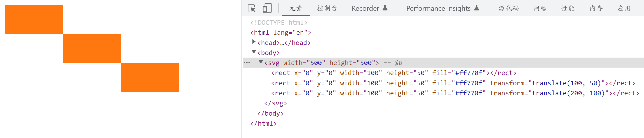This screenshot has height=138, width=644.
Task: Open the 控制台 tab
Action: pos(327,8)
